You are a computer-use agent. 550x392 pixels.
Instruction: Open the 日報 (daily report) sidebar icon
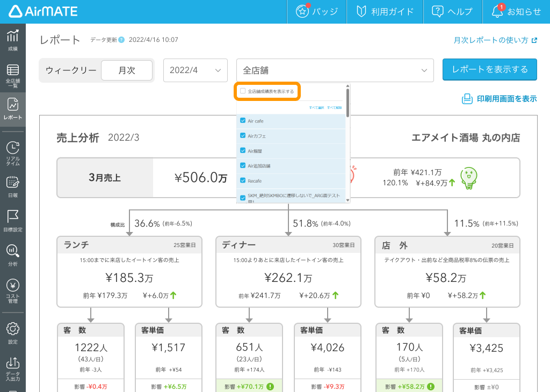pos(13,185)
